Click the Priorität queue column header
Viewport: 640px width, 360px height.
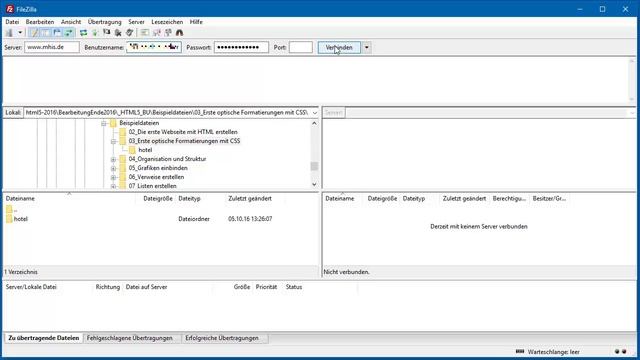pyautogui.click(x=267, y=287)
